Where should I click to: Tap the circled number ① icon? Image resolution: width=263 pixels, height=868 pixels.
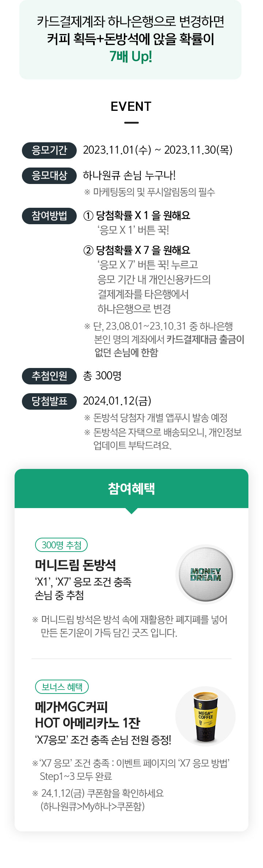pos(88,216)
